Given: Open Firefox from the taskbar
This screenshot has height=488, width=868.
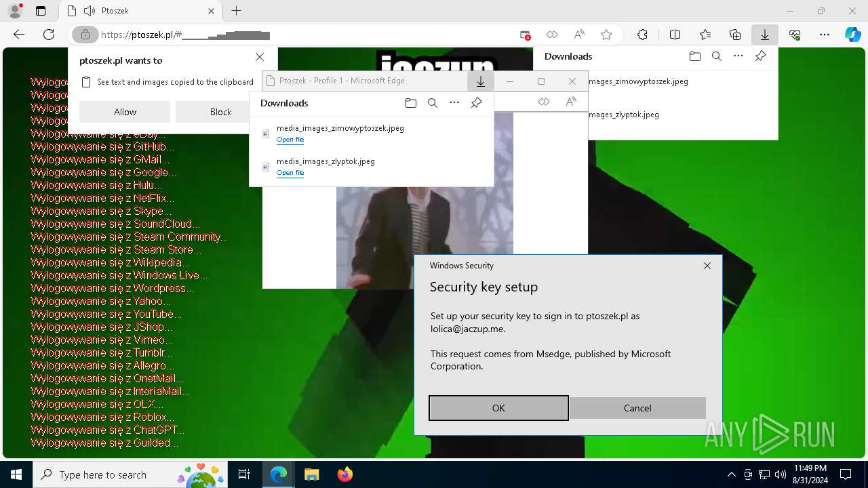Looking at the screenshot, I should point(344,474).
